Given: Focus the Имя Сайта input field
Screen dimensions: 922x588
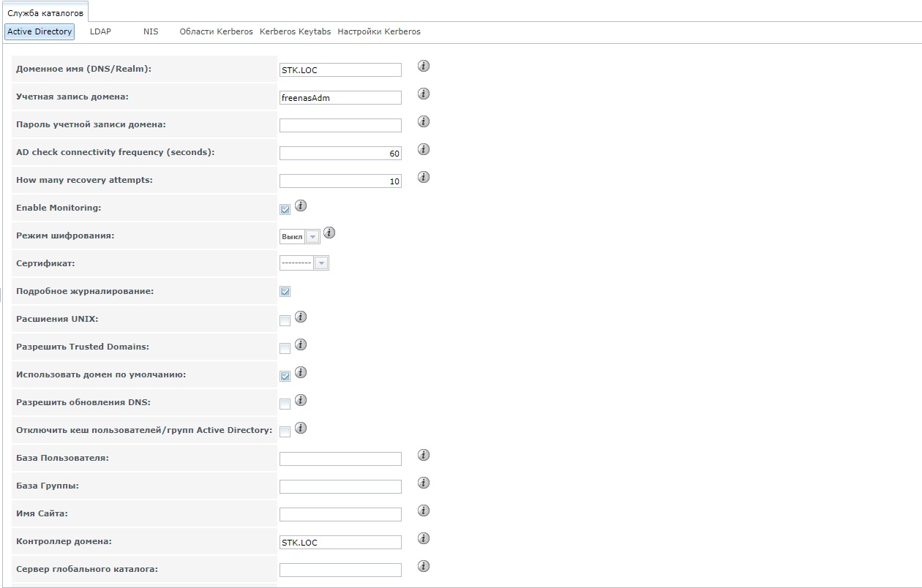Looking at the screenshot, I should 341,514.
